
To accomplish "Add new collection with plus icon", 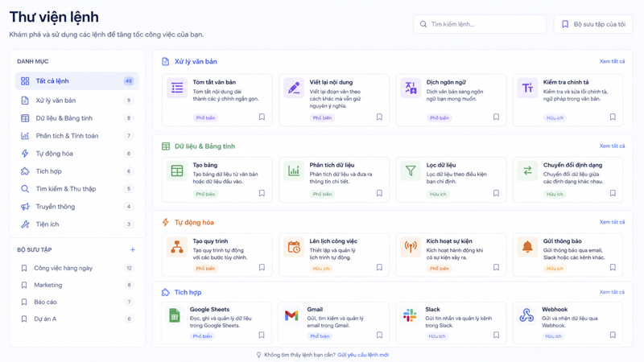I will (x=132, y=249).
